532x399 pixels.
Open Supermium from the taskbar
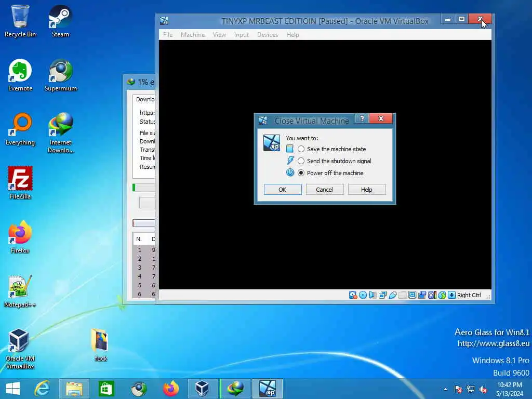point(138,389)
